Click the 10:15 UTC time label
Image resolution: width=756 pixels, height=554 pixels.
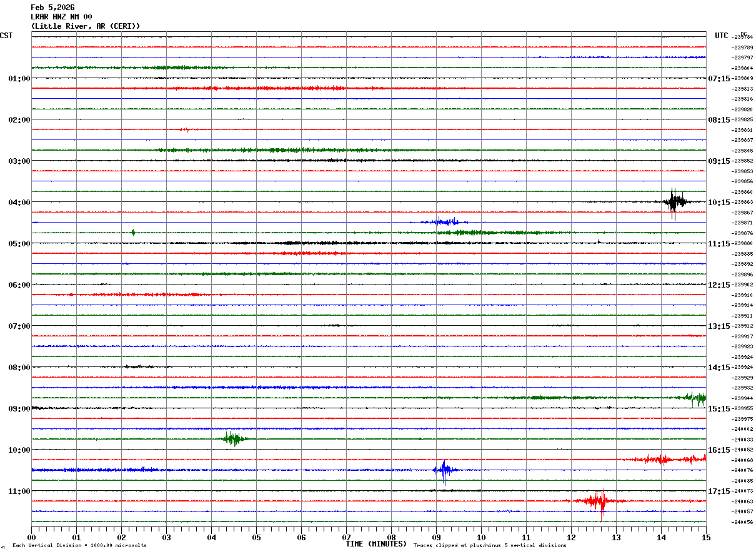point(719,202)
